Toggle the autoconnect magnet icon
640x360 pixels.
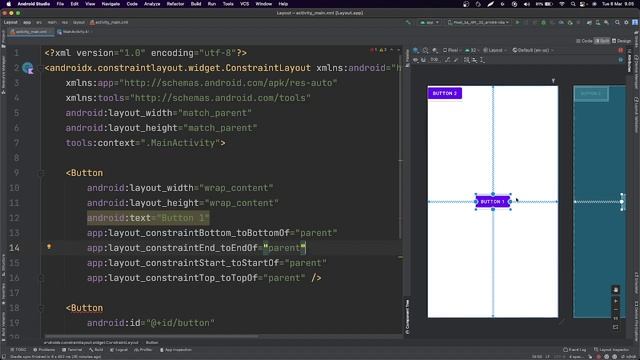pos(423,60)
